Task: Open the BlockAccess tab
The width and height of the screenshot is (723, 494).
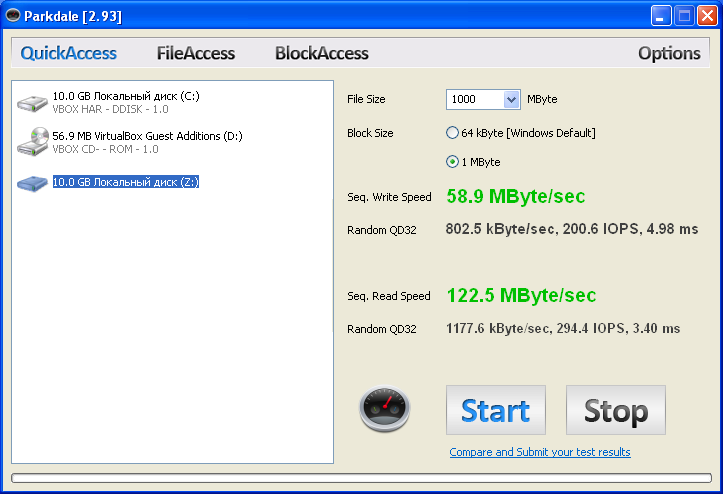Action: [x=322, y=53]
